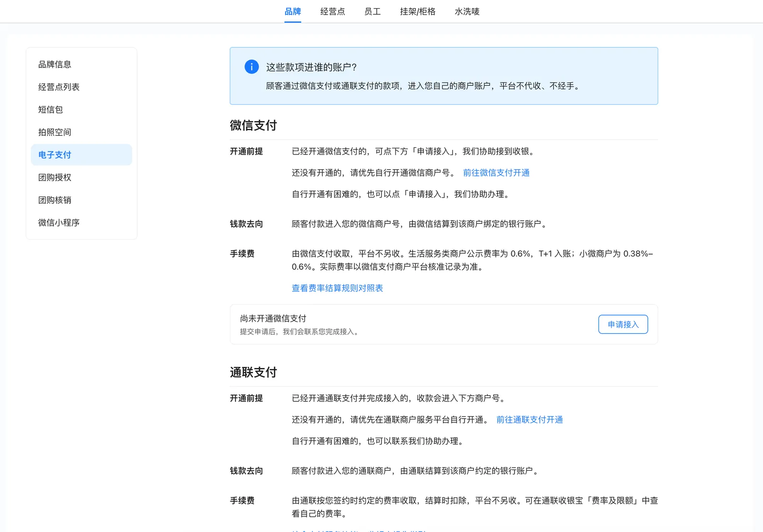This screenshot has width=763, height=532.
Task: Go to 团购核销 in the sidebar
Action: [x=82, y=200]
